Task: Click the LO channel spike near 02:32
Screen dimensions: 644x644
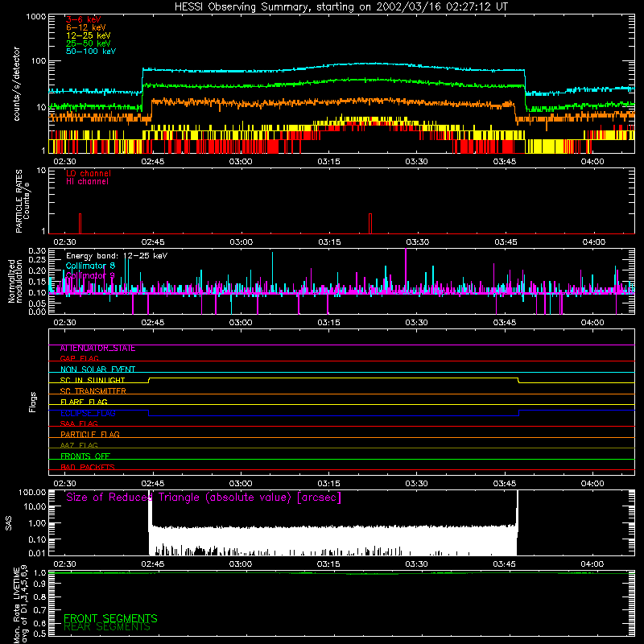Action: pos(80,224)
